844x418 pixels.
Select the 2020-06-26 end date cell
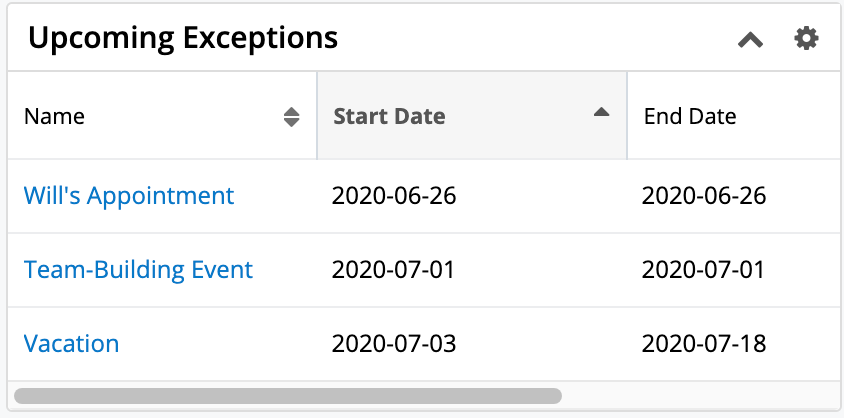(704, 196)
